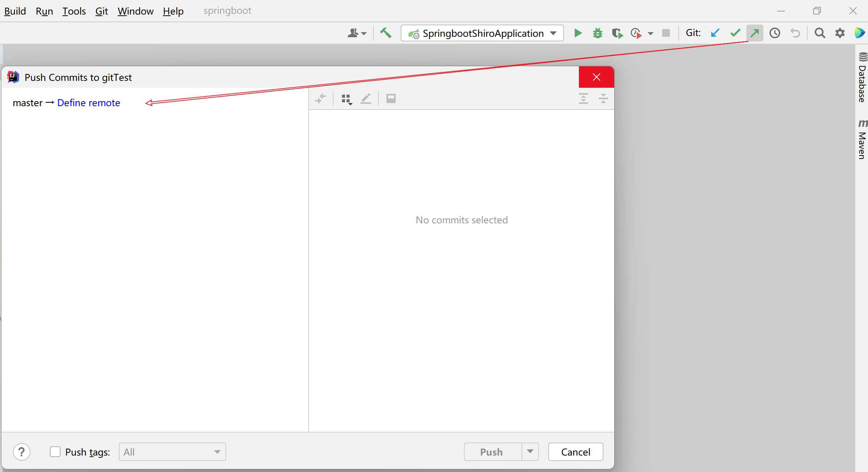This screenshot has height=472, width=868.
Task: Open the Group By icon in commits toolbar
Action: pos(346,99)
